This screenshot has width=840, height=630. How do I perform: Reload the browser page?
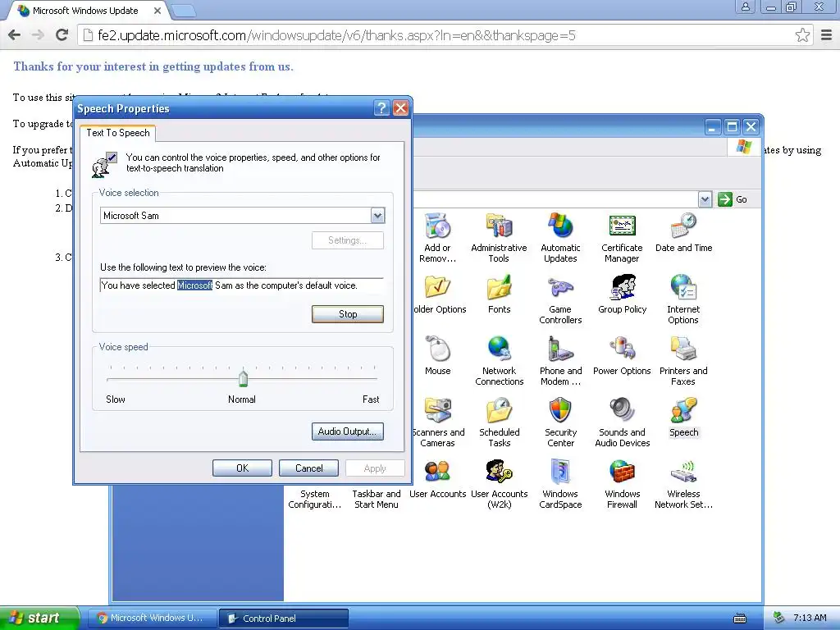point(62,35)
